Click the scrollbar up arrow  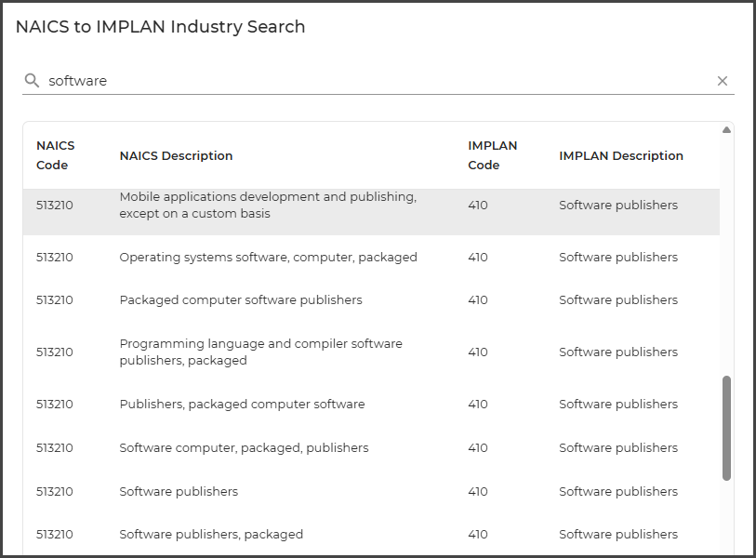726,129
